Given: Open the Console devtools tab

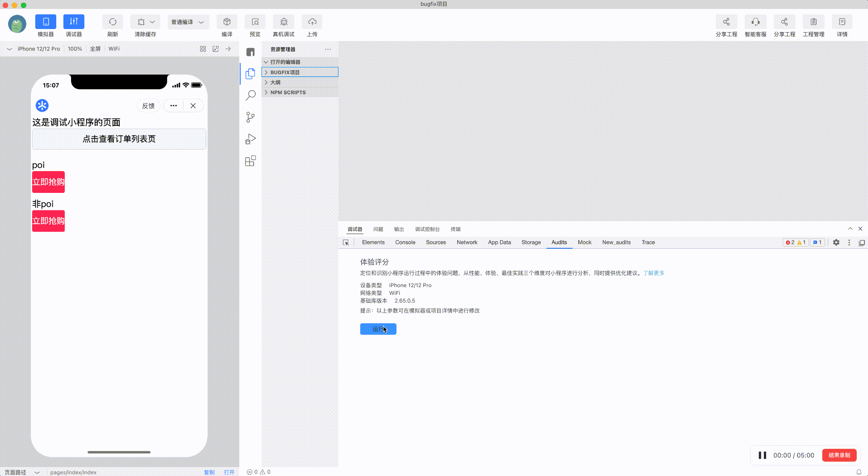Looking at the screenshot, I should [x=405, y=242].
